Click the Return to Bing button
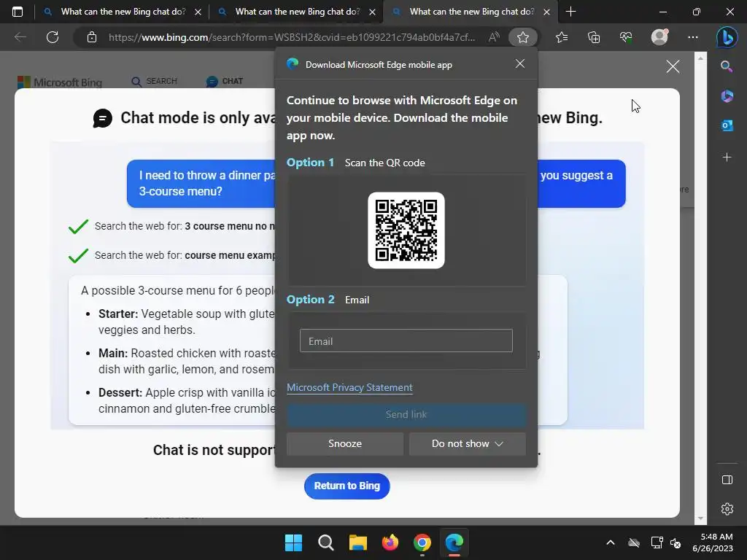747x560 pixels. pyautogui.click(x=347, y=486)
